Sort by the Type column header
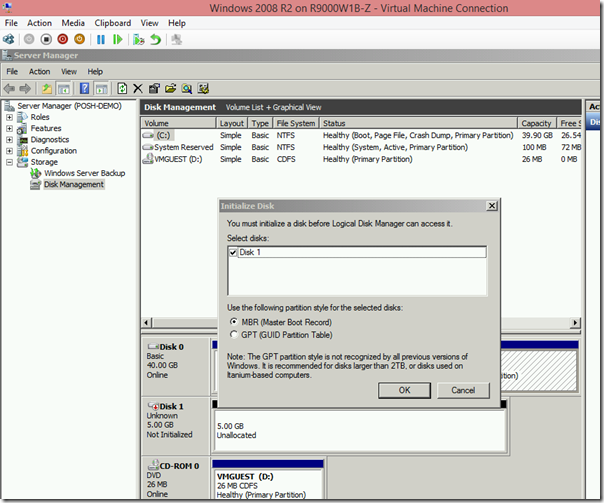604x503 pixels. click(x=260, y=123)
